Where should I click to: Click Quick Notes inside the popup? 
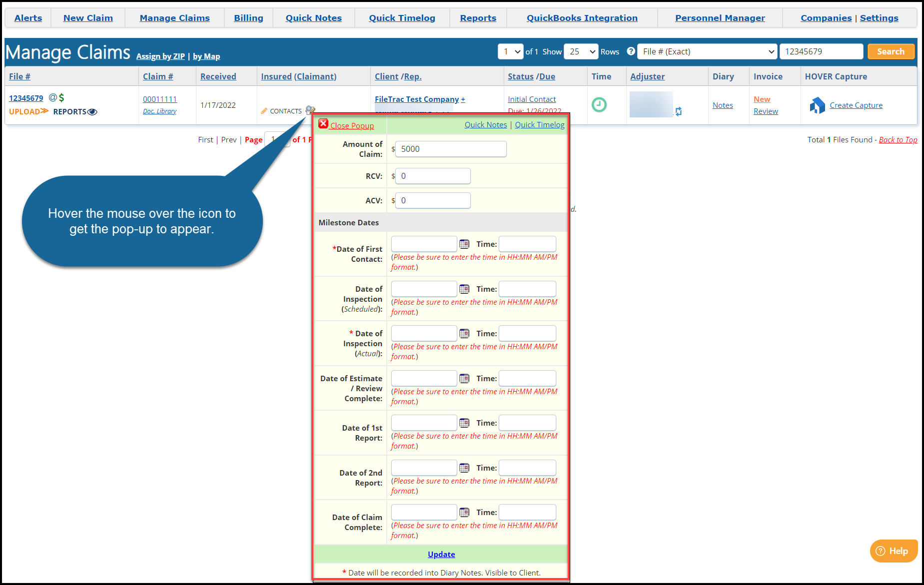(485, 124)
